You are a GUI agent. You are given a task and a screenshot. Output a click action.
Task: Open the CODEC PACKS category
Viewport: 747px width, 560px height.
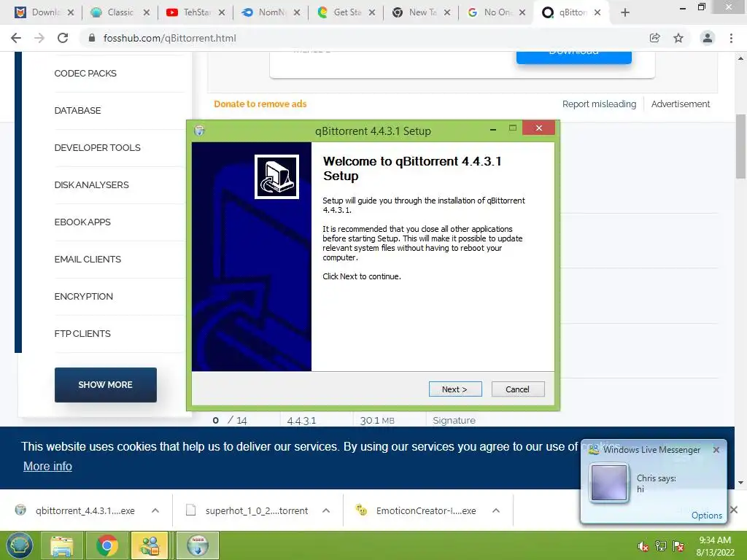click(x=85, y=74)
